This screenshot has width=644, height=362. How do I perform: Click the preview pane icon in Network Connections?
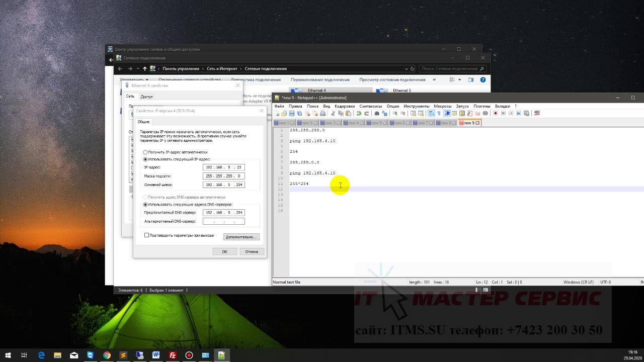coord(471,79)
